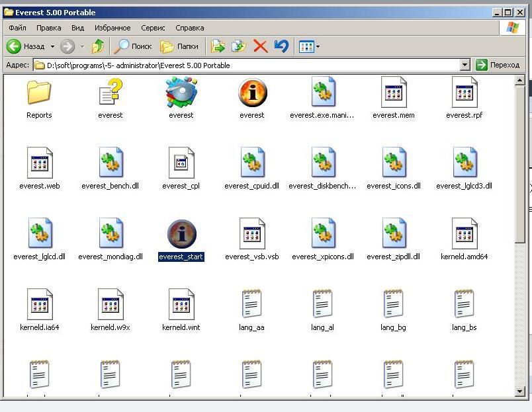Viewport: 532px width, 412px height.
Task: Expand the address bar dropdown
Action: tap(465, 65)
